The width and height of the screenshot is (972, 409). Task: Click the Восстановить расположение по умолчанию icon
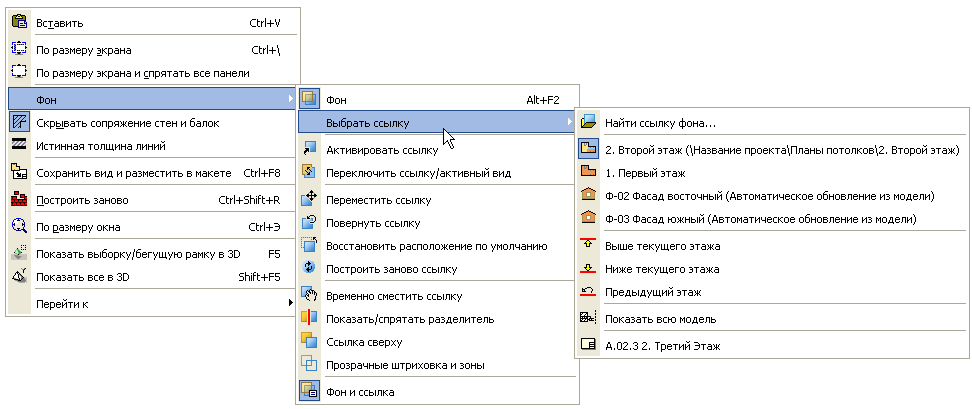pyautogui.click(x=309, y=245)
